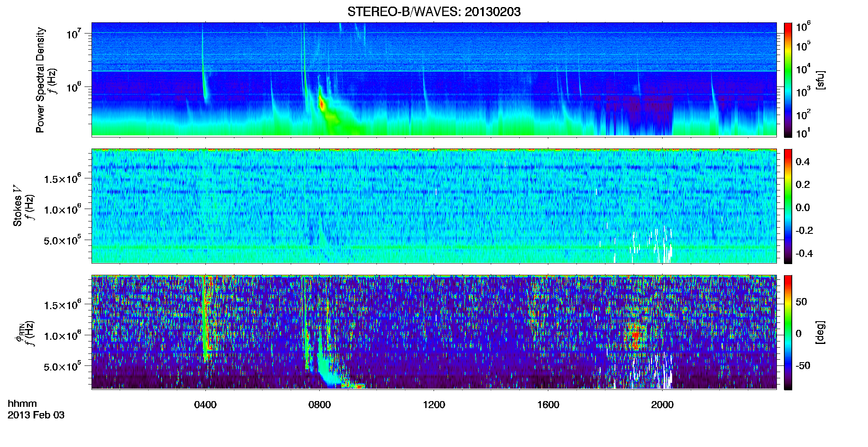
Task: Click the φRTN degrees colorbar
Action: 788,332
